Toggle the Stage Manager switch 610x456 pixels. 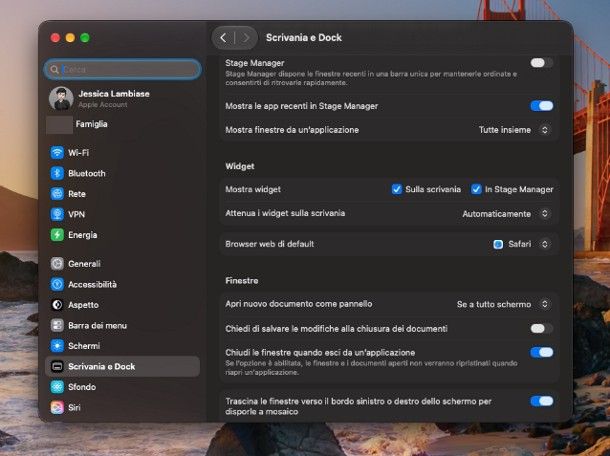[x=542, y=63]
